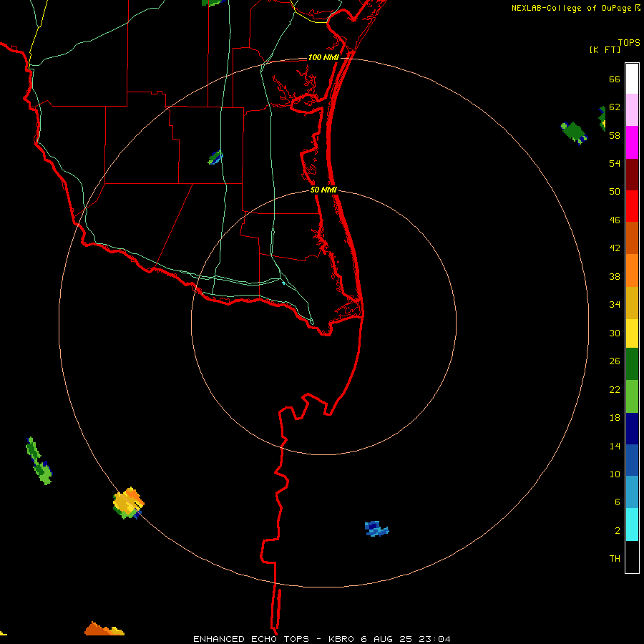Click the legend value "66"

pos(615,79)
